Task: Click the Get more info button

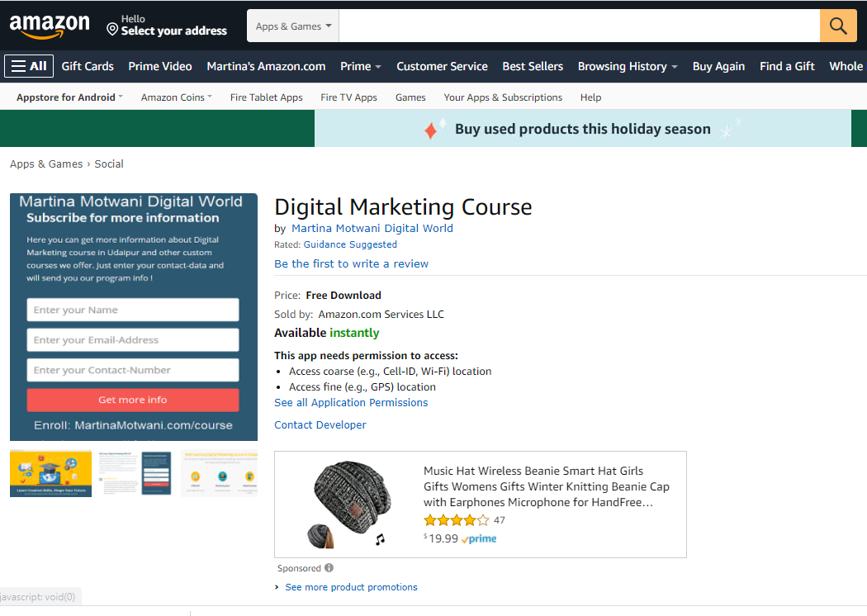Action: tap(132, 400)
